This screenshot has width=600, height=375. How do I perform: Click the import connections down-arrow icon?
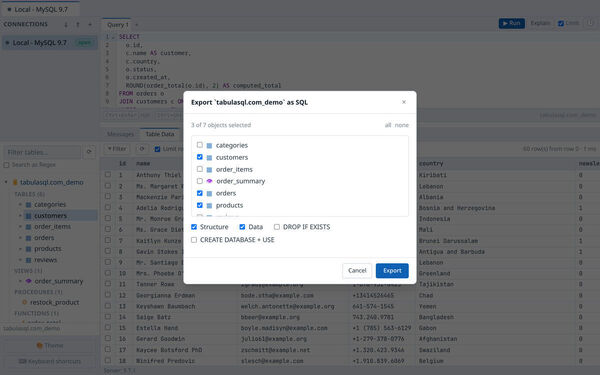(66, 24)
